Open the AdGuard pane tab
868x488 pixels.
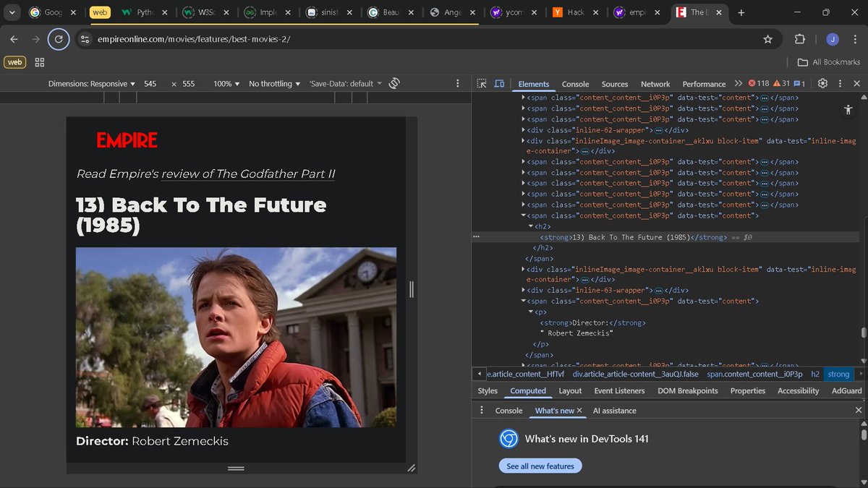click(x=846, y=390)
